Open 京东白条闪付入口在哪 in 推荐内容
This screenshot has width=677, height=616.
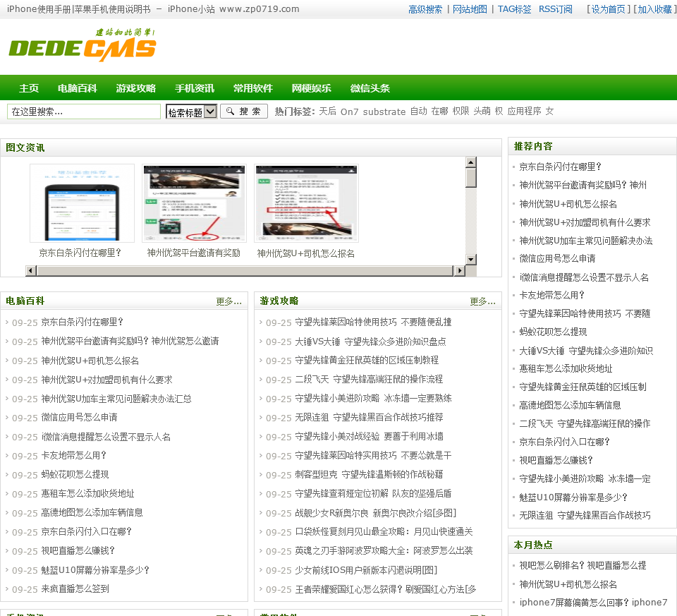tap(564, 442)
